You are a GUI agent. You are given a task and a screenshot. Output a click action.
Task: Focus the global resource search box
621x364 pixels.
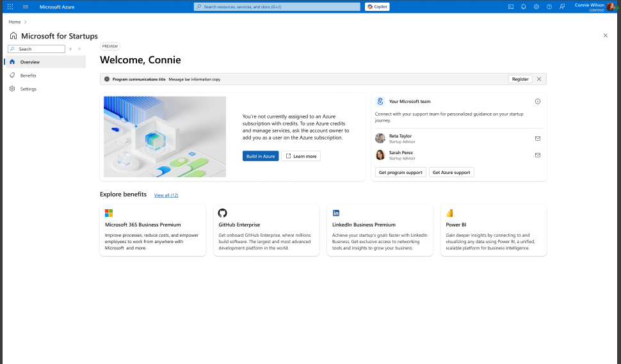pyautogui.click(x=277, y=7)
